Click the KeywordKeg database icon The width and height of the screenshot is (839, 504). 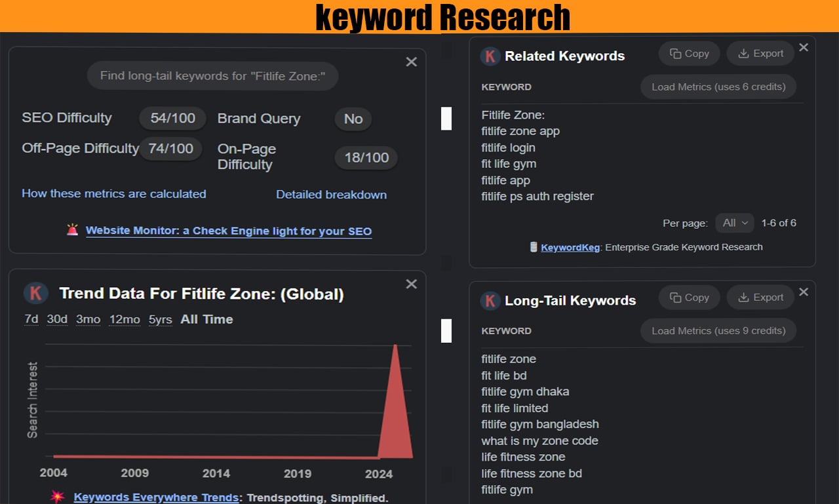(x=534, y=247)
